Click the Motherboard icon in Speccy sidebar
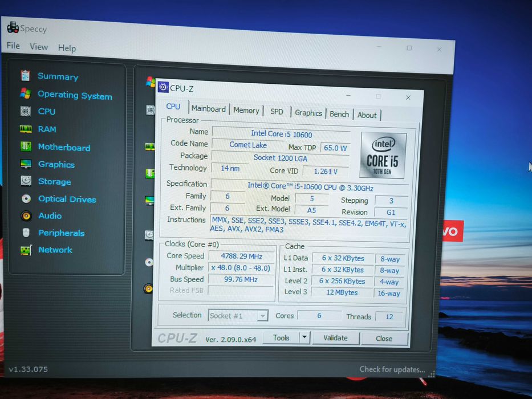 click(x=26, y=146)
